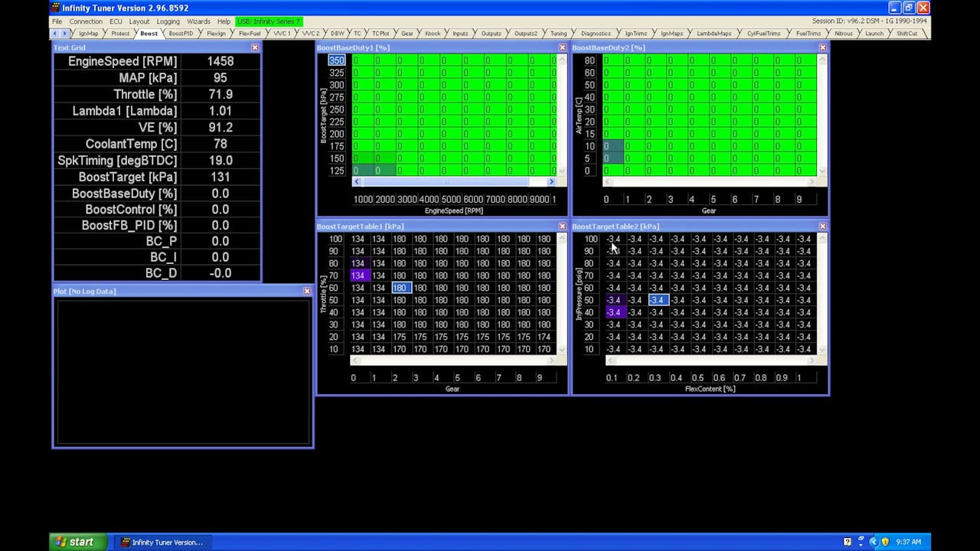Click the help question mark tray icon

coord(848,542)
